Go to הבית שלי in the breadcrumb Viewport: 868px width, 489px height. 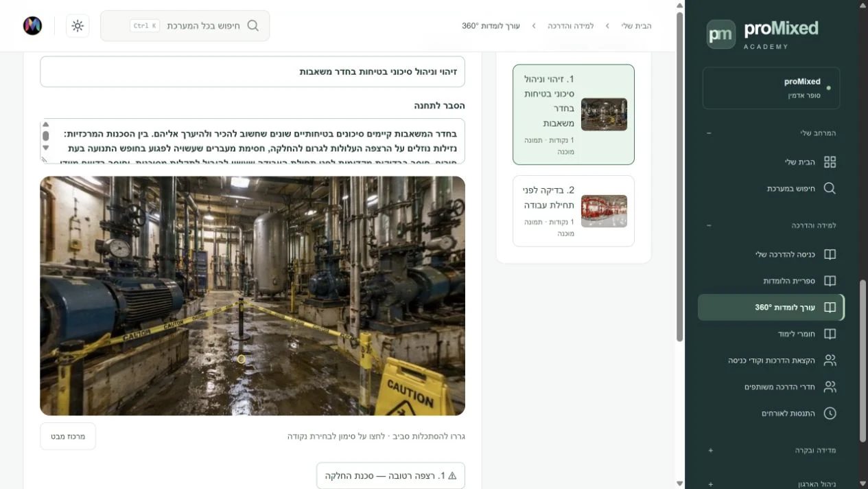[x=637, y=26]
